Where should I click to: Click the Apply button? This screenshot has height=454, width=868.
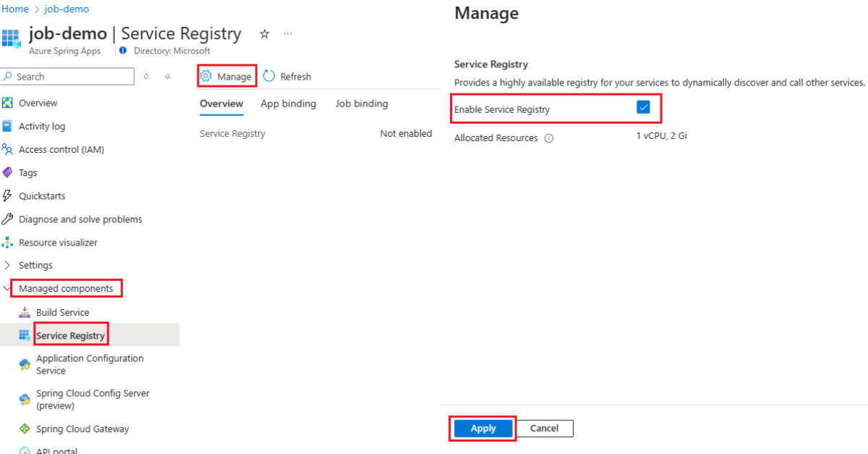point(483,428)
